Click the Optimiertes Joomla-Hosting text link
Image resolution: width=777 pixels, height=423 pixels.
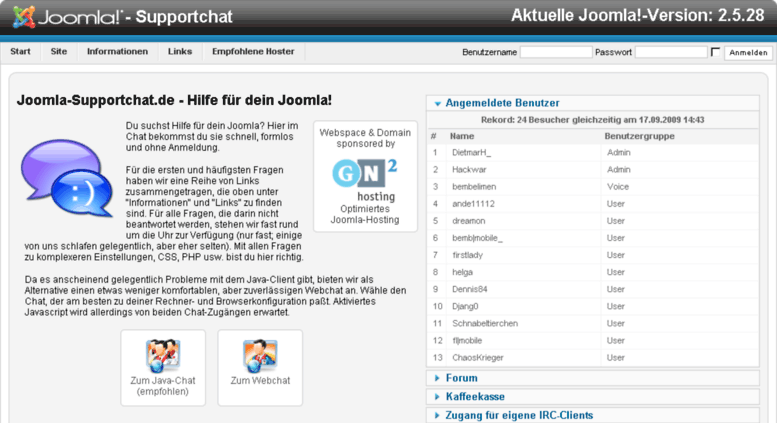[x=365, y=214]
